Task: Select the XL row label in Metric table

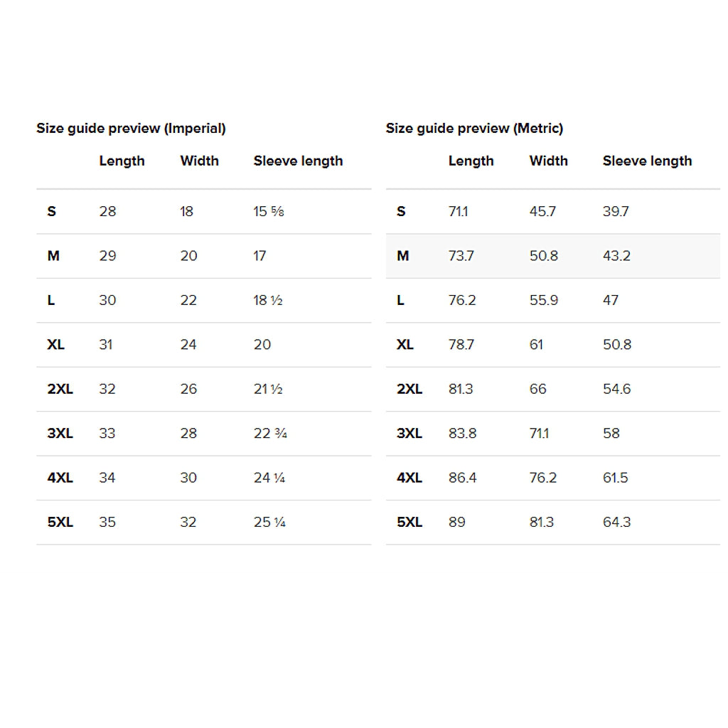Action: click(x=405, y=345)
